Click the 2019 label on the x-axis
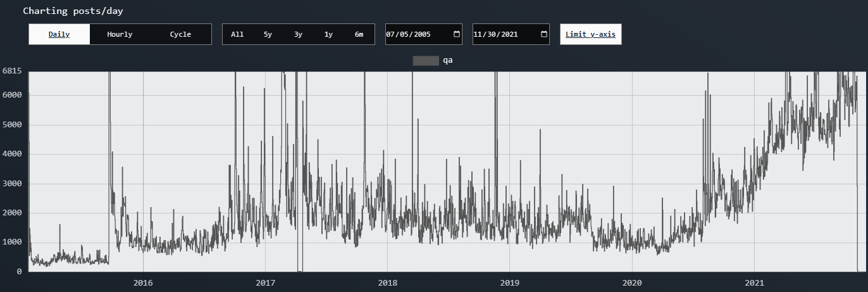This screenshot has height=292, width=868. click(509, 282)
